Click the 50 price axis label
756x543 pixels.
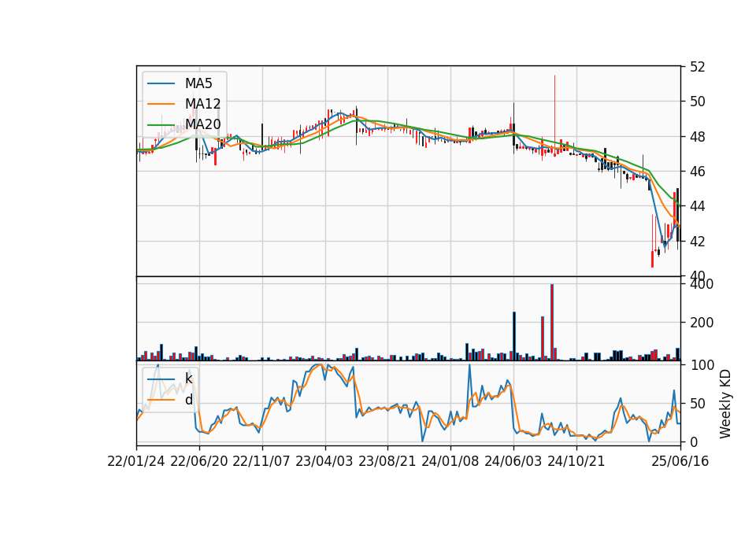click(x=697, y=102)
